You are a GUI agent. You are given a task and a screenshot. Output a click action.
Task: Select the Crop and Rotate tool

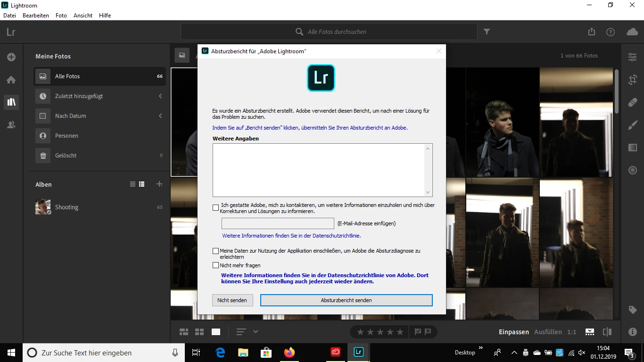tap(633, 80)
